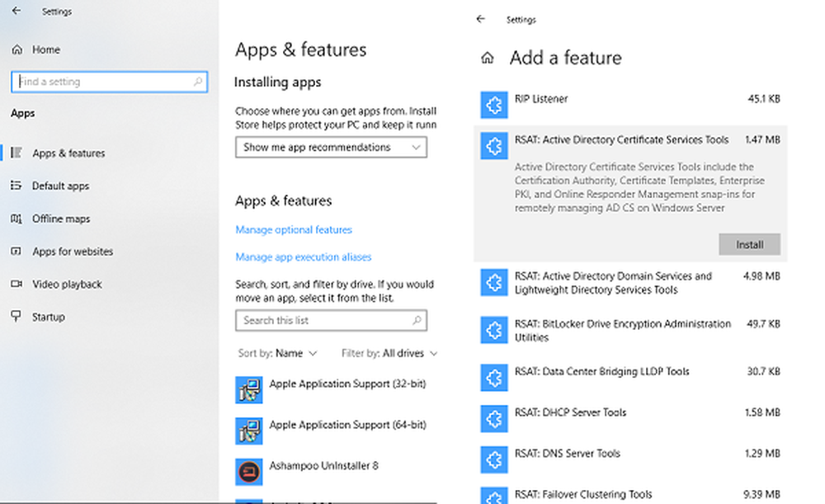Click the Installing apps heading

click(277, 82)
